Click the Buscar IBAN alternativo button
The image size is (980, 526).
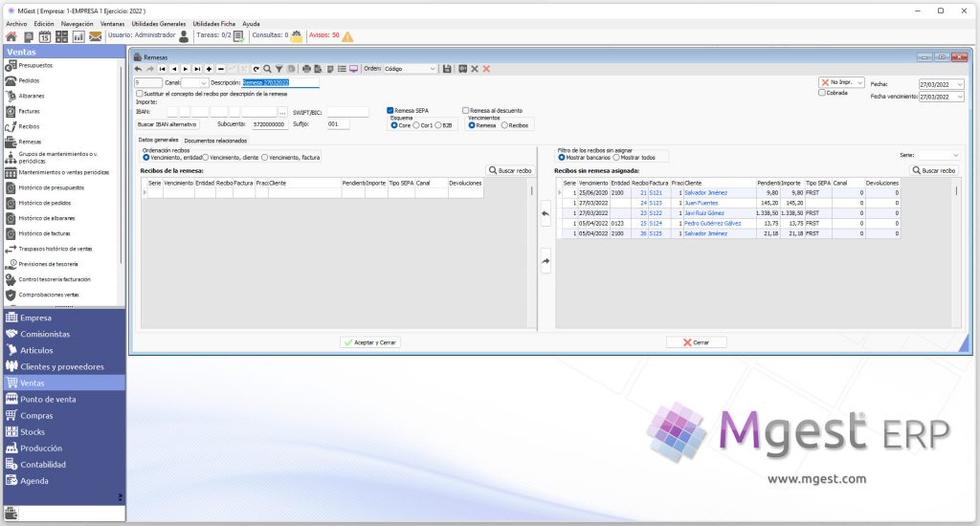(x=167, y=124)
